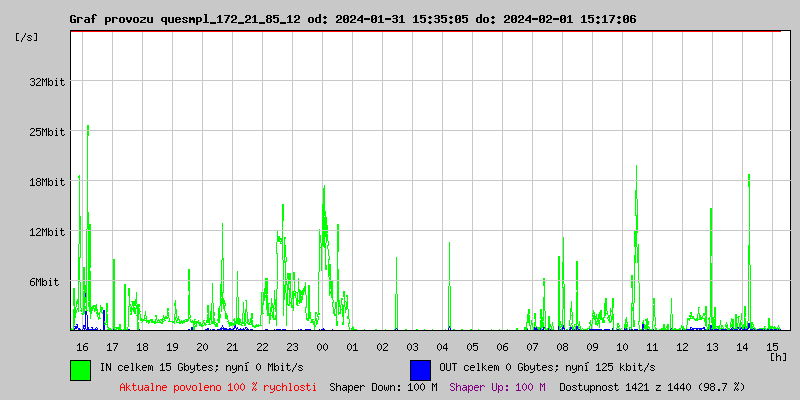Click the 25Mbit y-axis label
Screen dimensions: 800x400
47,132
